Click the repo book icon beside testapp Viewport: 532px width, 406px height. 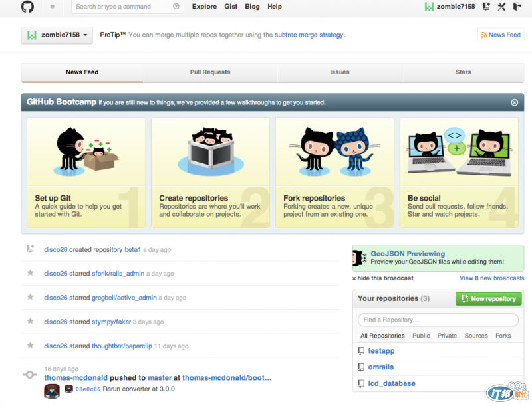pos(361,351)
